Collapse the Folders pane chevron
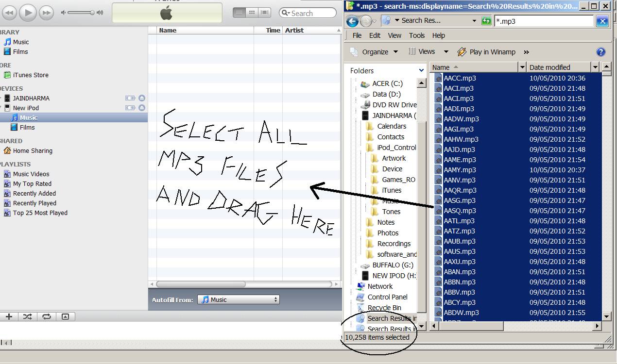This screenshot has width=617, height=364. pyautogui.click(x=421, y=70)
